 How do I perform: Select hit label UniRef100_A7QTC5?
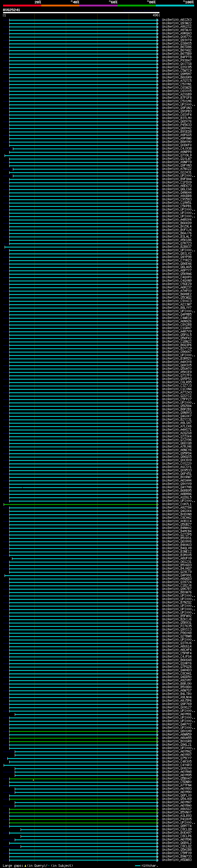[x=177, y=81]
